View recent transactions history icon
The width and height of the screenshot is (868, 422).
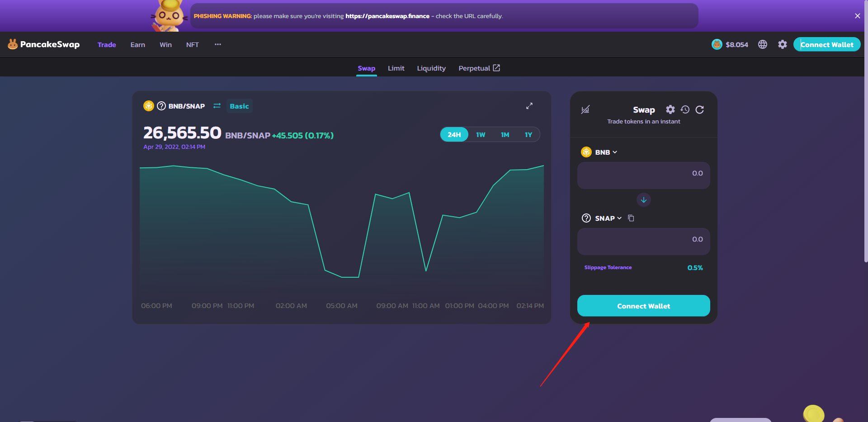pos(685,109)
